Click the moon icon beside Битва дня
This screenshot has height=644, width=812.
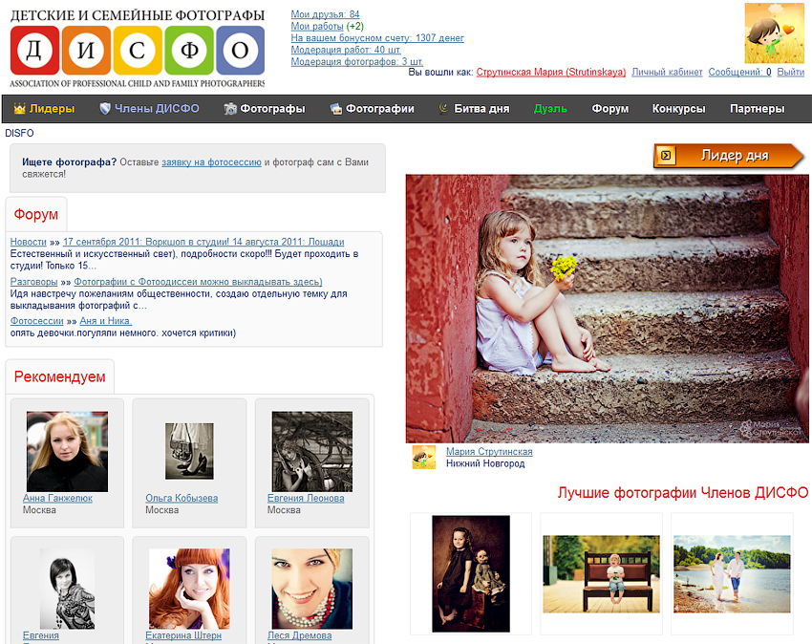(x=443, y=109)
